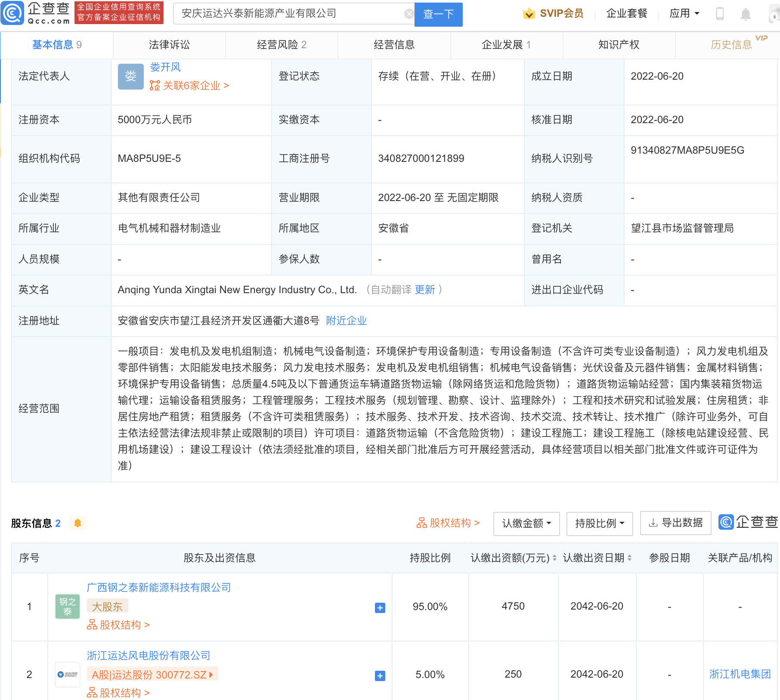Click the 全国企业信用查询系统 red badge
This screenshot has width=780, height=700.
[119, 12]
